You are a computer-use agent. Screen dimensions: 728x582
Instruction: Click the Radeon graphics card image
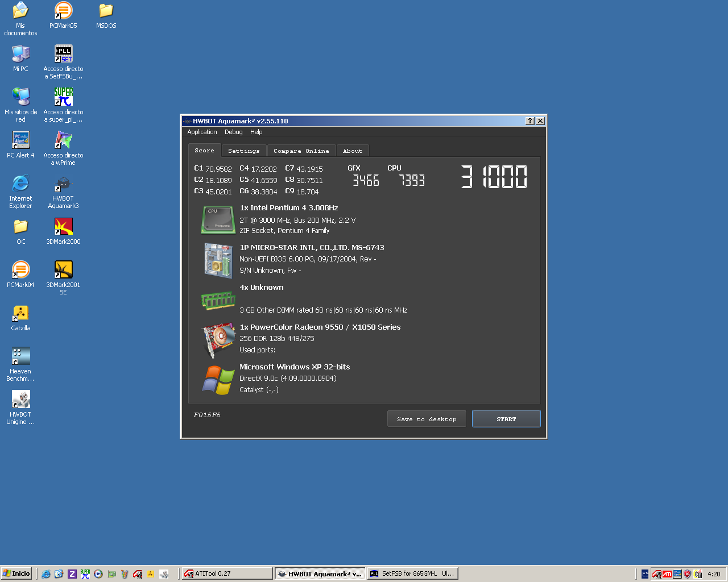(219, 340)
